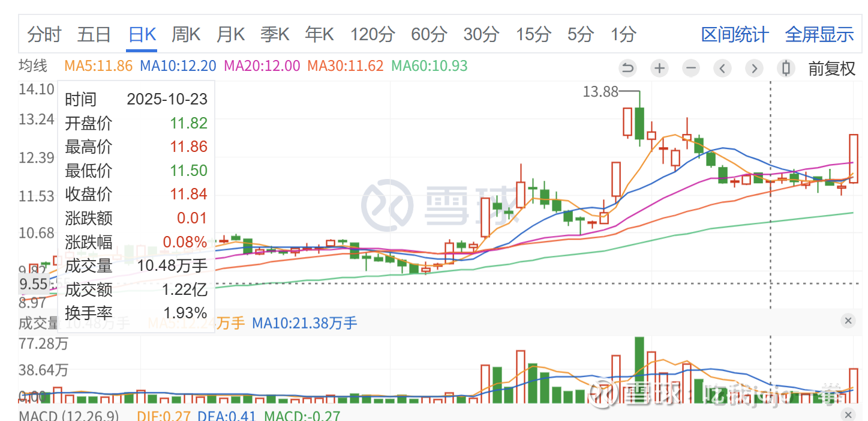Click the MA30:11.62 legend label
Screen dimensions: 868x421
345,66
